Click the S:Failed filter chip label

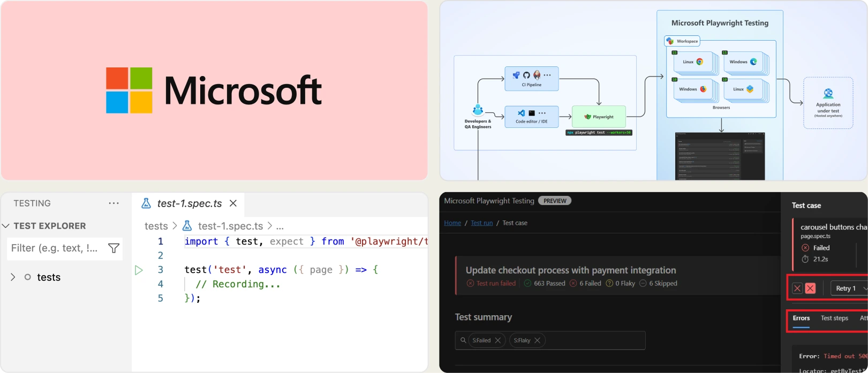click(x=481, y=340)
